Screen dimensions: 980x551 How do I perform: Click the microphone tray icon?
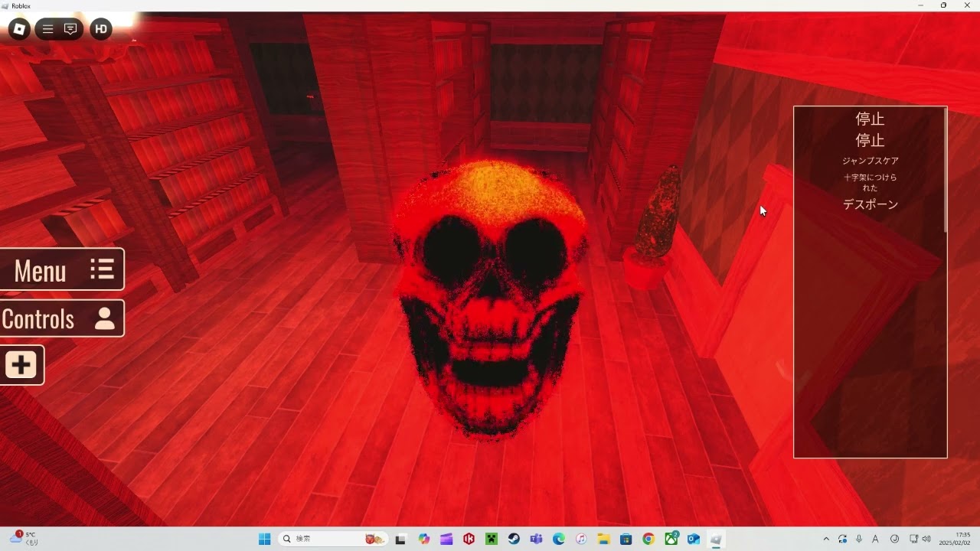[859, 539]
